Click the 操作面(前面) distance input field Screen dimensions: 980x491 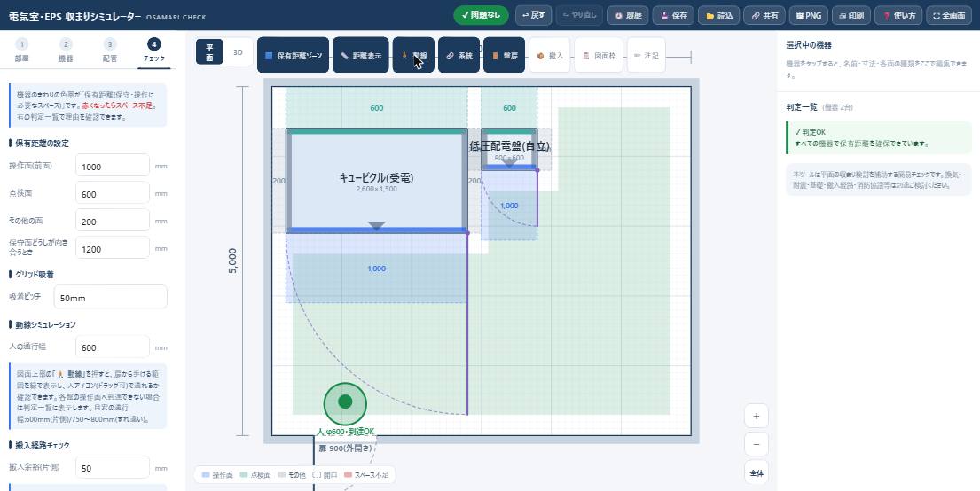click(113, 166)
